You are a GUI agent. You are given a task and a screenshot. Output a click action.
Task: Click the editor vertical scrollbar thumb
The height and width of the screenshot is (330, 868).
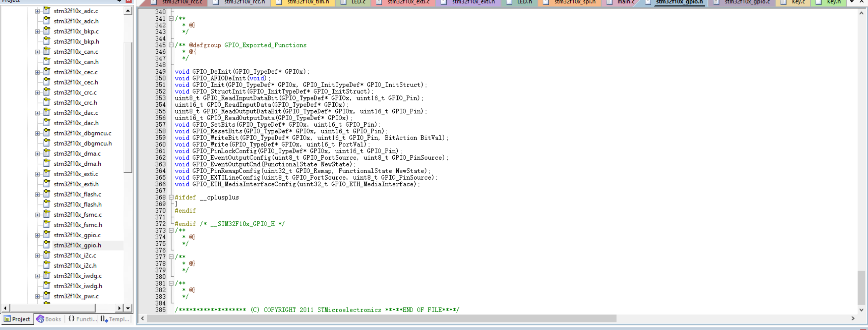861,288
